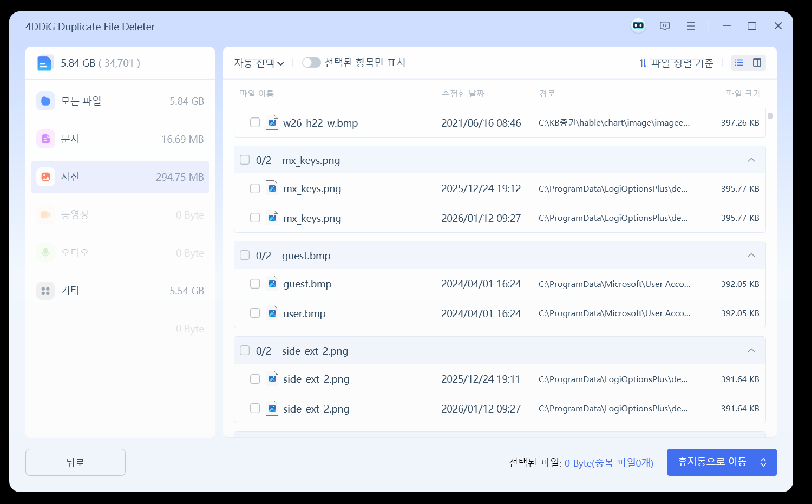Click the 동영상 video category icon
This screenshot has height=504, width=812.
[45, 215]
